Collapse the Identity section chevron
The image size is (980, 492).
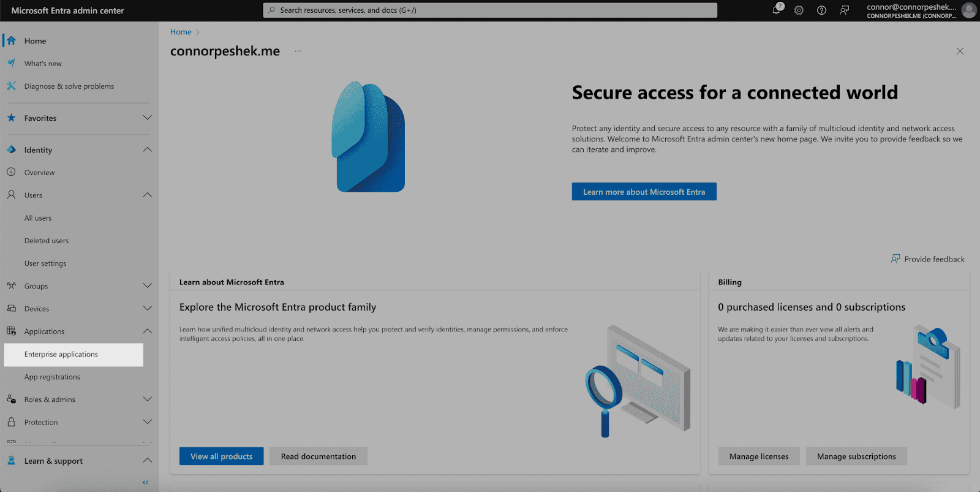tap(147, 149)
